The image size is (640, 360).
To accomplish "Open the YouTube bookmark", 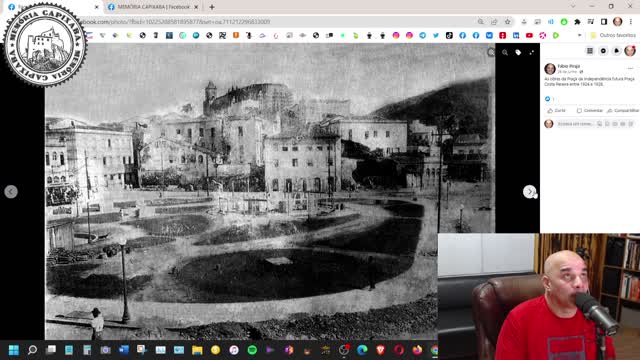I will coord(529,36).
